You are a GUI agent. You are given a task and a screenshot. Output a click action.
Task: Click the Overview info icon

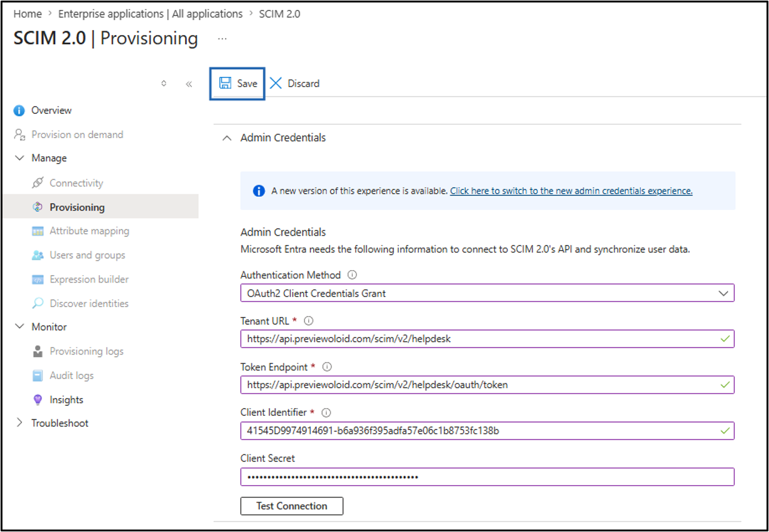tap(20, 111)
